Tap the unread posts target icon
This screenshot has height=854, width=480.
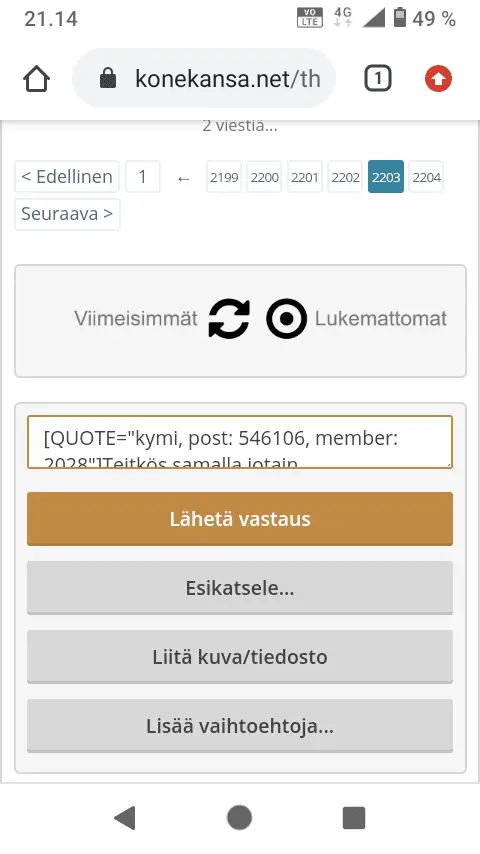[x=287, y=319]
